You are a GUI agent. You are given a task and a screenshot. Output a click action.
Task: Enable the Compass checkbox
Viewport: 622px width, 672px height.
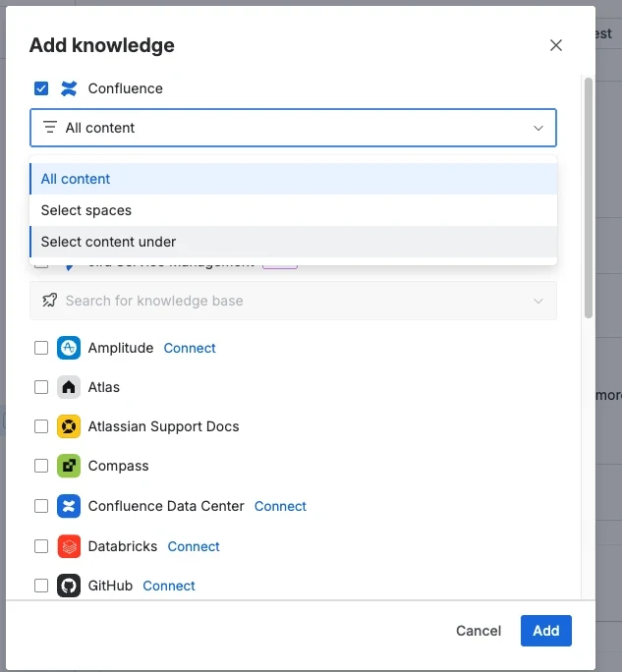(41, 466)
